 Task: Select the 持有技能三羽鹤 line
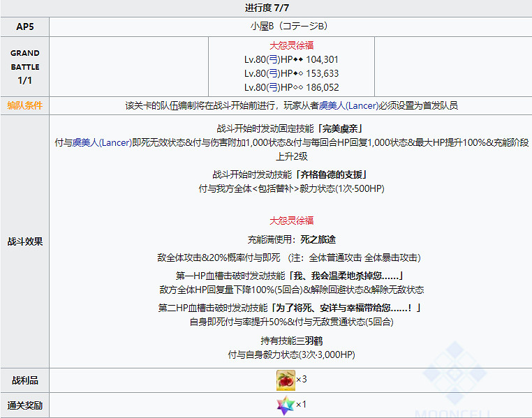pos(291,341)
